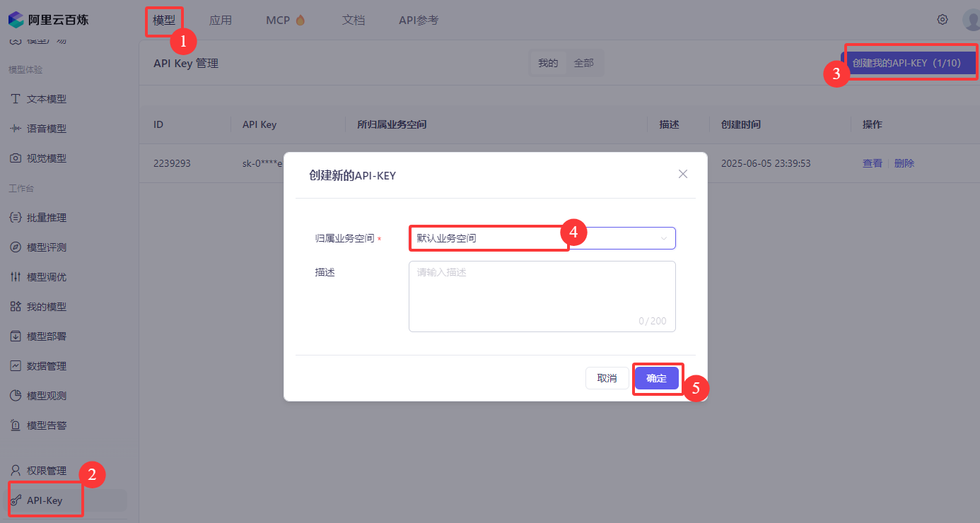Open 语音模型 in the sidebar
The width and height of the screenshot is (980, 523).
[x=46, y=129]
